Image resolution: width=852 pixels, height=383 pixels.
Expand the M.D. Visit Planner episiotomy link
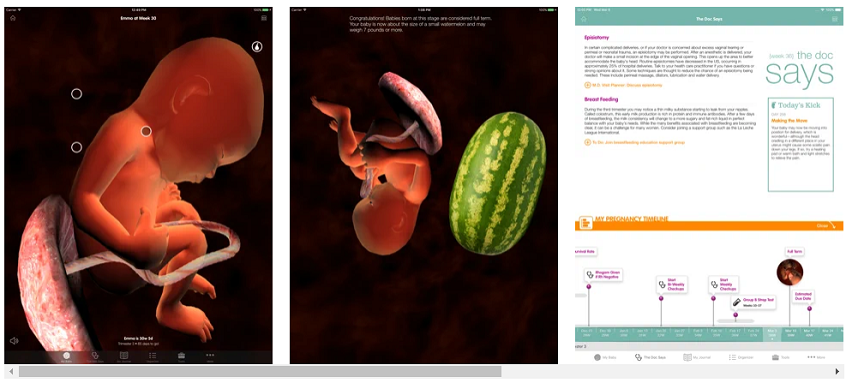(x=623, y=85)
